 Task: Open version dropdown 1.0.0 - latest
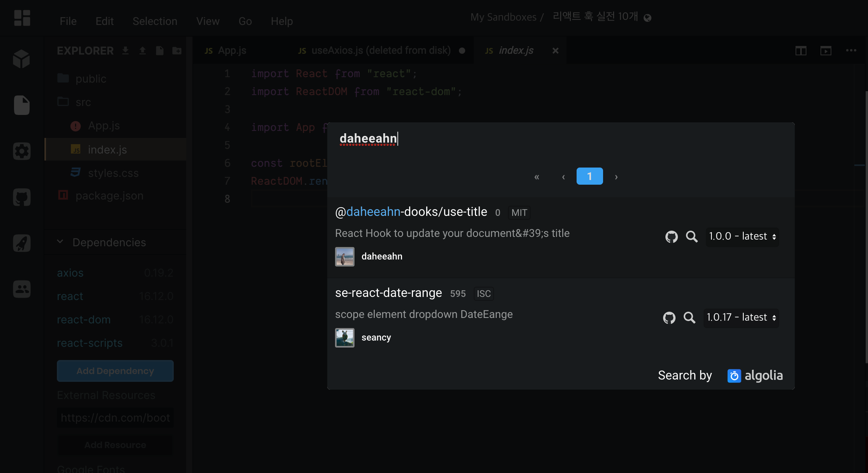[x=742, y=236]
